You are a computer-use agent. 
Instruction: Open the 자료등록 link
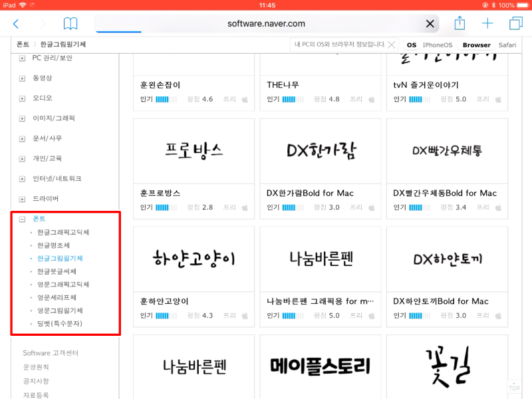(x=36, y=395)
